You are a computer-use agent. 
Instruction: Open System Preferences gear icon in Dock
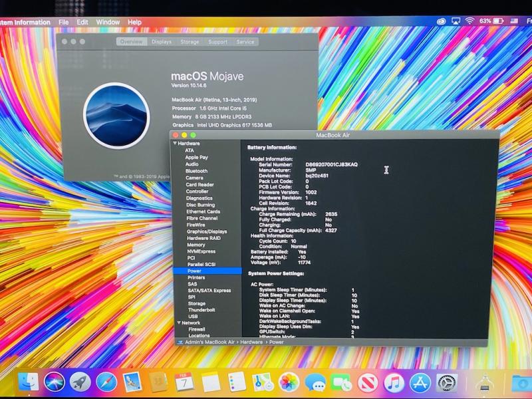click(x=446, y=383)
